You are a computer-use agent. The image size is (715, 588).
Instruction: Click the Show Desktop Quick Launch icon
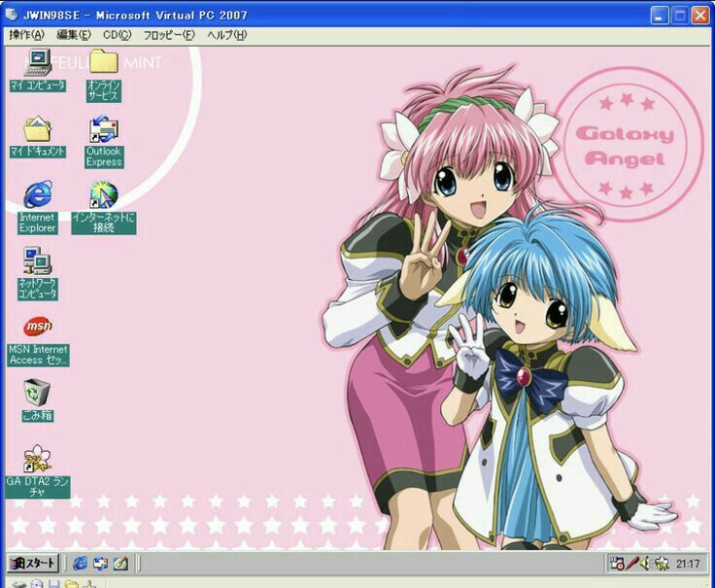(120, 563)
